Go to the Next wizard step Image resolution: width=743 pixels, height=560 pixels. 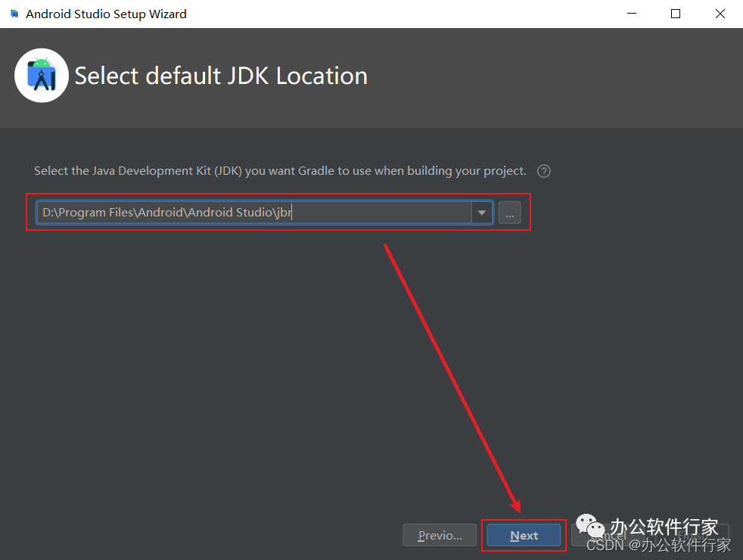[x=524, y=535]
